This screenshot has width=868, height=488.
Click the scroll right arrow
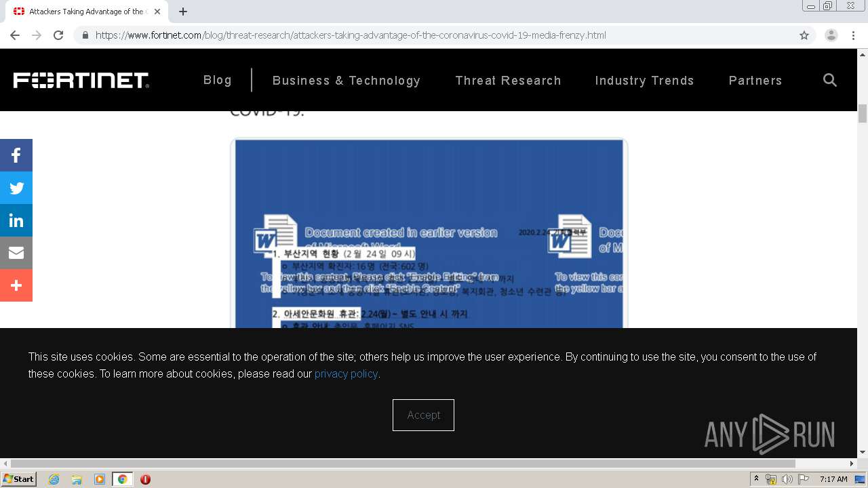point(852,464)
